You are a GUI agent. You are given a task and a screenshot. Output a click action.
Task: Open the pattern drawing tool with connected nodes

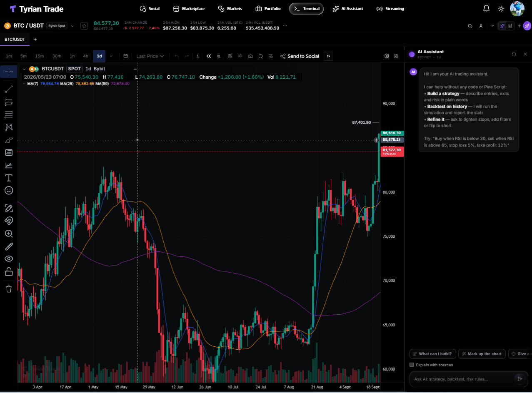(x=9, y=127)
